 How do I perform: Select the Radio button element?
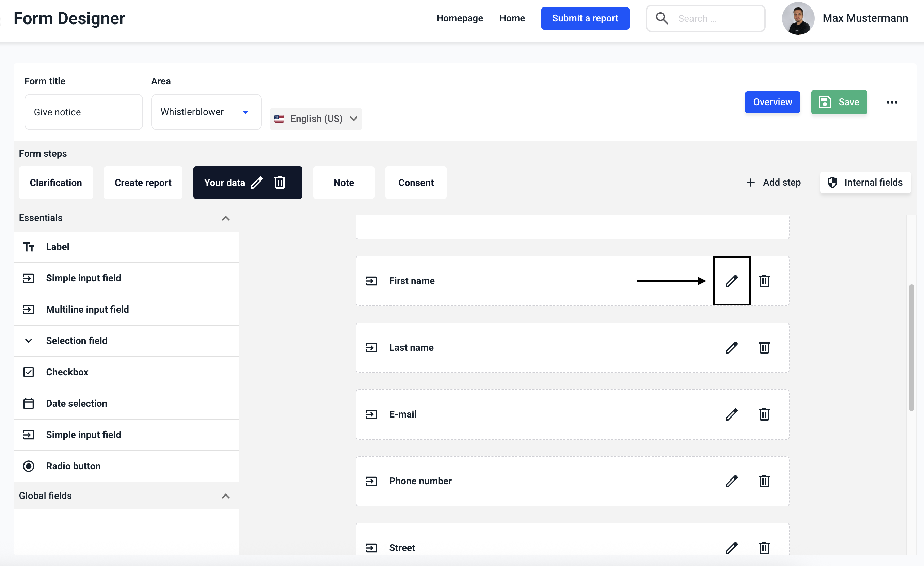(x=73, y=466)
